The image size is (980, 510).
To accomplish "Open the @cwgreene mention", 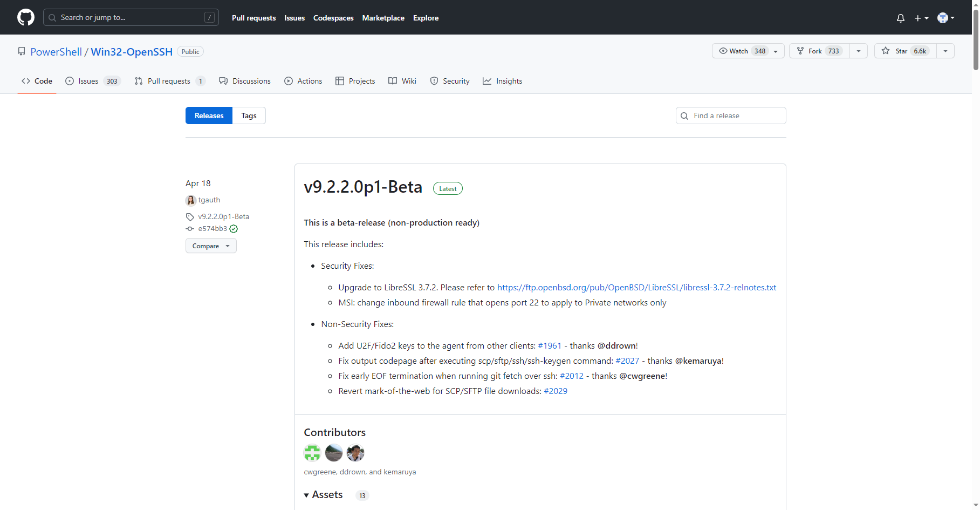I will pos(642,376).
